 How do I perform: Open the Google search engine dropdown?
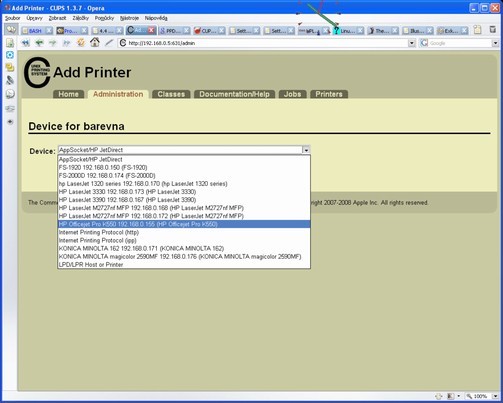pos(495,43)
